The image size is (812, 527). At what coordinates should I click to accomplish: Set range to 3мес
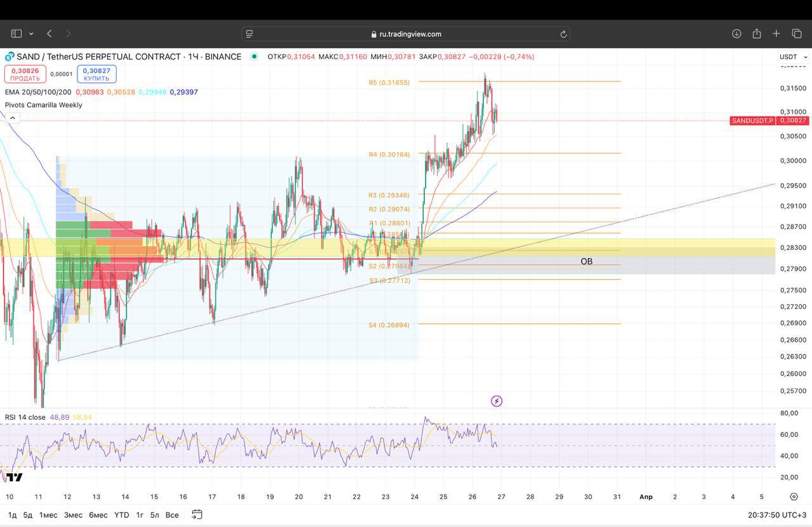click(x=74, y=514)
